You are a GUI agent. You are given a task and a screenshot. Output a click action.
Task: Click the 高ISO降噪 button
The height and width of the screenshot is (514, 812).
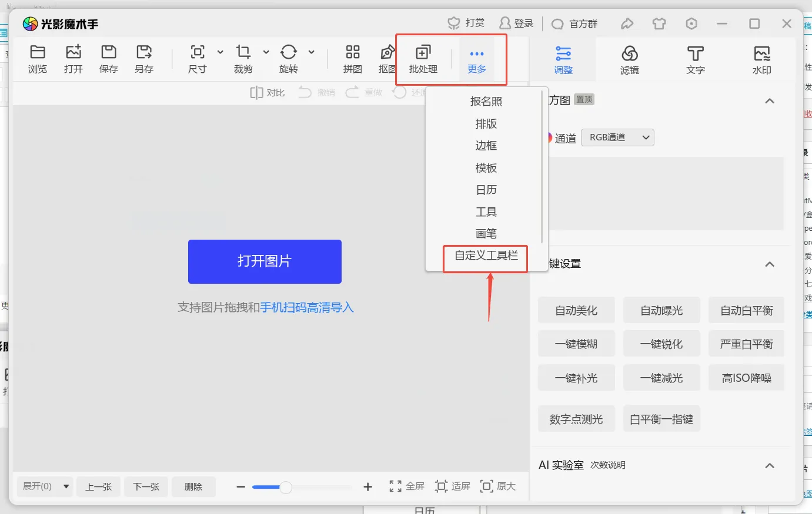[x=747, y=378]
